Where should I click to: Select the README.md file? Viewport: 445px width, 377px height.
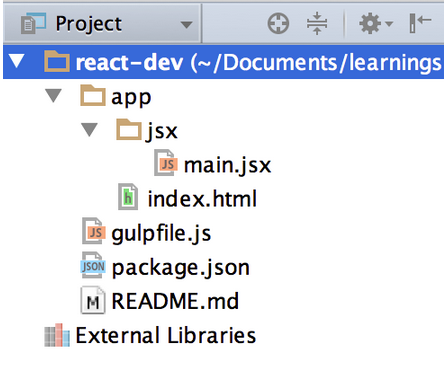coord(175,301)
